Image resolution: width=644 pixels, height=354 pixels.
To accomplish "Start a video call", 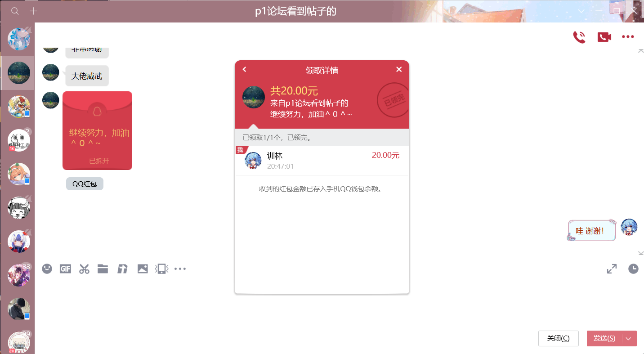I will (604, 37).
